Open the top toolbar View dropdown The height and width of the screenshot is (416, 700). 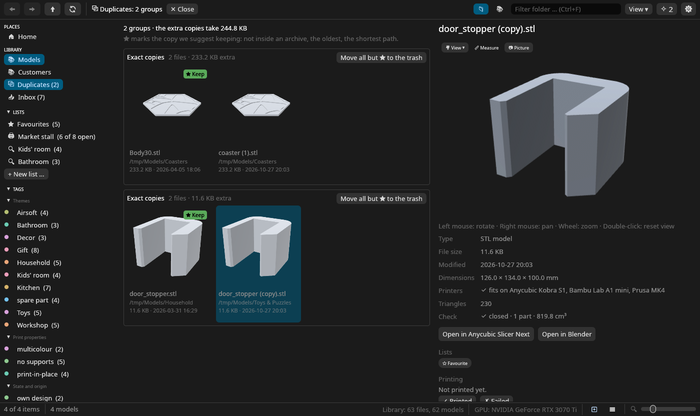638,9
